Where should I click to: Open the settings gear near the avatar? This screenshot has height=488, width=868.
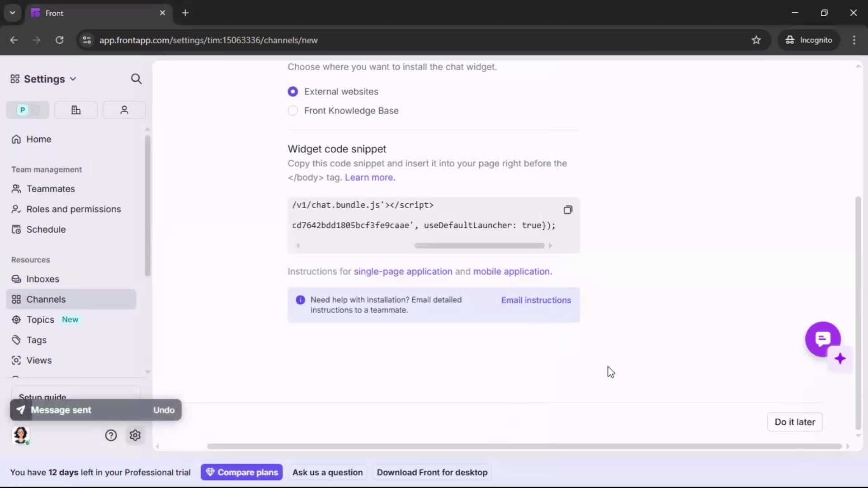tap(135, 435)
